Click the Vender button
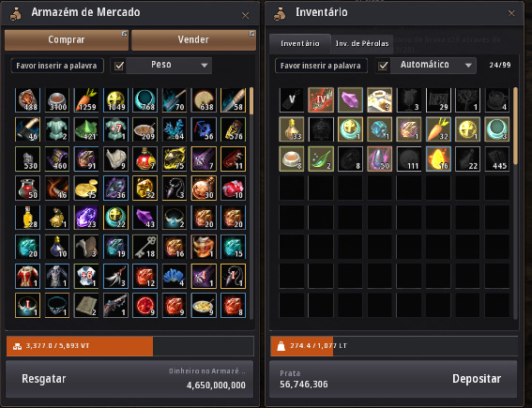The image size is (532, 408). (193, 40)
